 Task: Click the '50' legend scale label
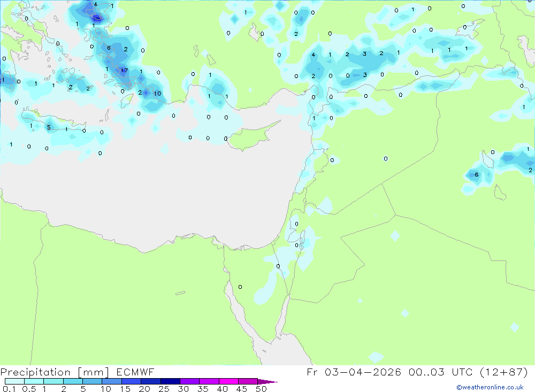[x=261, y=389]
